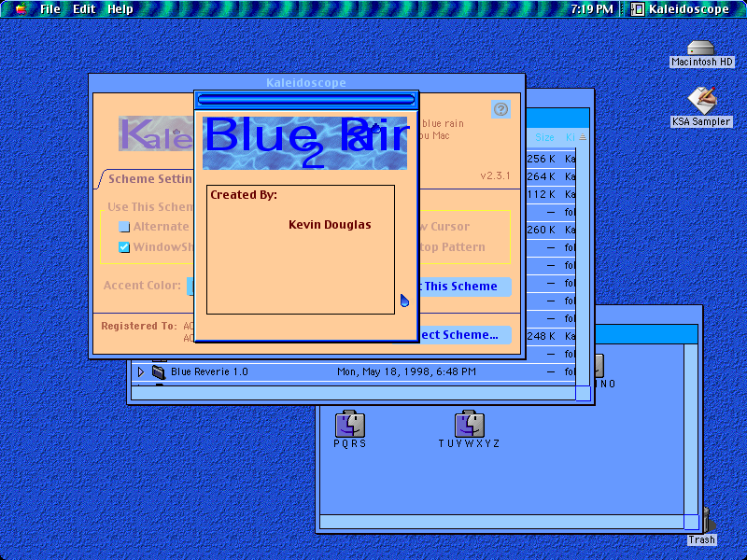Screen dimensions: 747x560
Task: Open the Kaleidoscope application switcher menu
Action: (x=680, y=9)
